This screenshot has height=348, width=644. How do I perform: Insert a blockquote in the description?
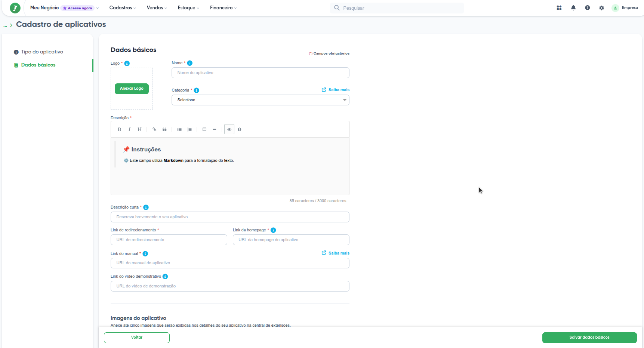point(164,129)
